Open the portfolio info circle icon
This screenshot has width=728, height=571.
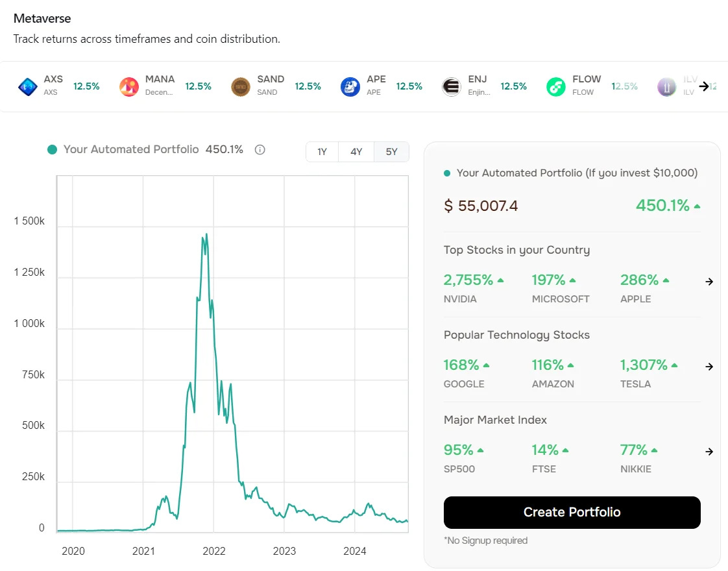point(260,149)
